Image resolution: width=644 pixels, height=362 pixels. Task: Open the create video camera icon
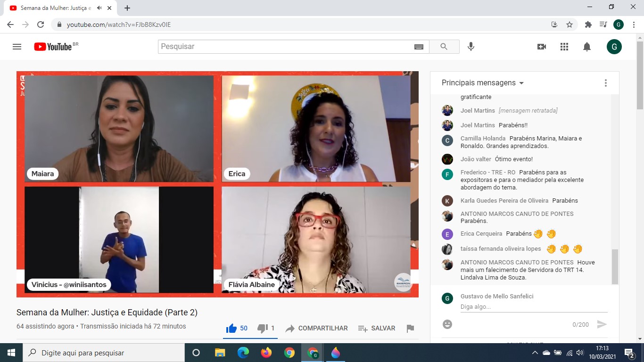point(542,47)
